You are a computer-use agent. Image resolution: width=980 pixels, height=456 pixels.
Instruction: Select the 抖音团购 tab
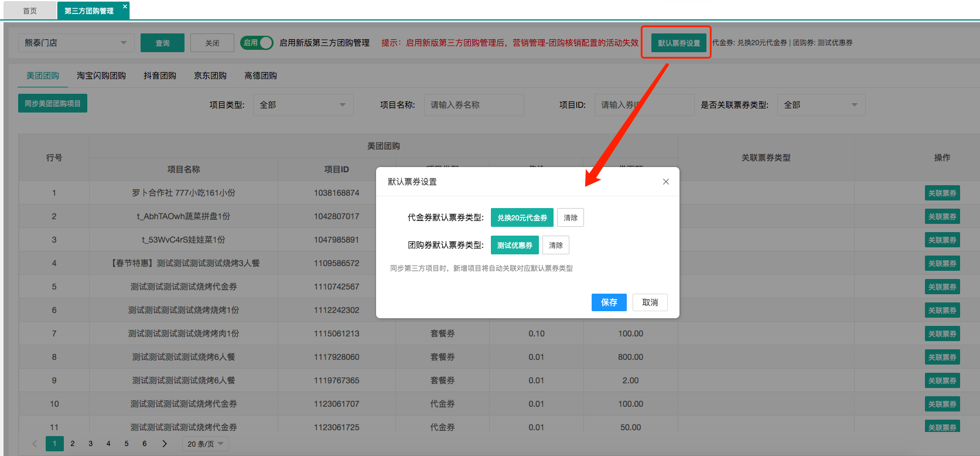tap(160, 76)
